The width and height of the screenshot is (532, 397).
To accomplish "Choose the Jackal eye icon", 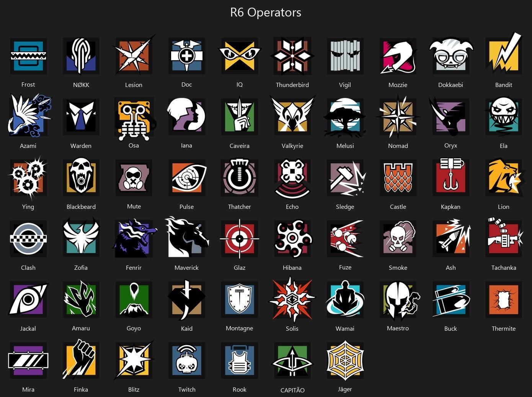I will pos(28,300).
